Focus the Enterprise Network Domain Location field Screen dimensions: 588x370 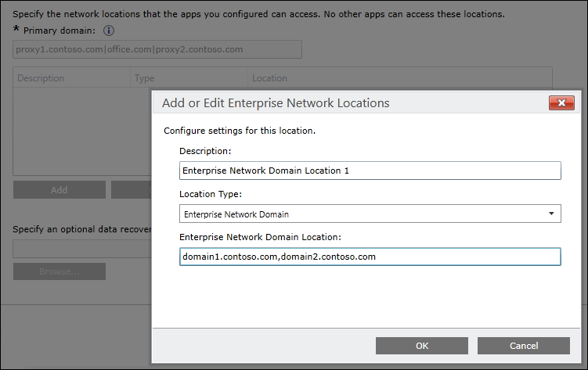click(370, 257)
